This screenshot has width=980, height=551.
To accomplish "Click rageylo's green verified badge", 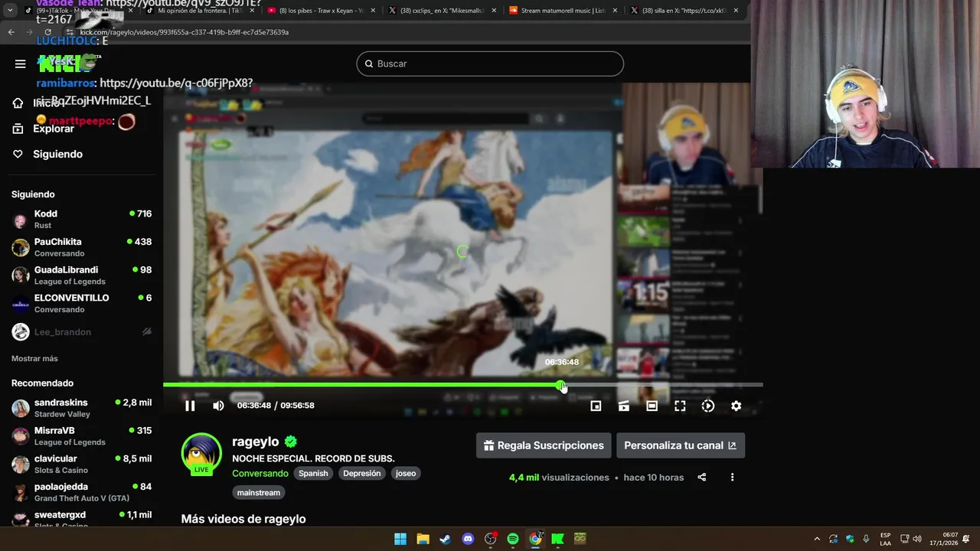I will click(x=291, y=442).
